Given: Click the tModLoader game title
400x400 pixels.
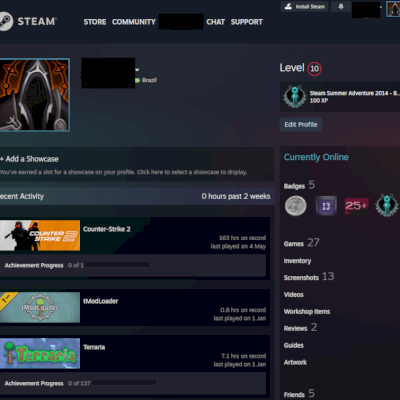Looking at the screenshot, I should click(100, 301).
